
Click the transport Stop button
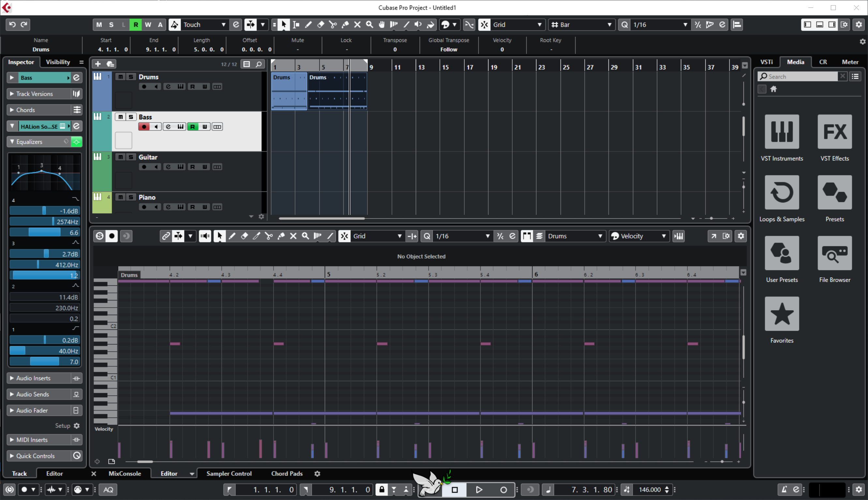click(x=455, y=489)
